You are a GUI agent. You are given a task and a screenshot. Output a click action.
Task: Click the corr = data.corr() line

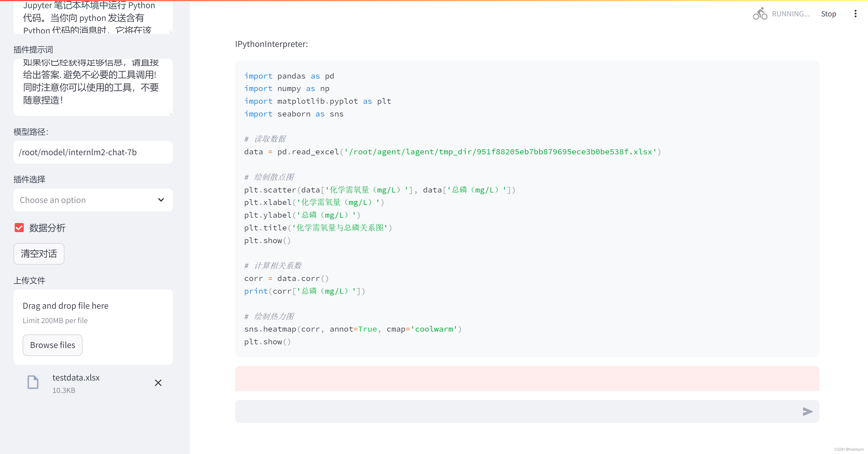[x=287, y=278]
